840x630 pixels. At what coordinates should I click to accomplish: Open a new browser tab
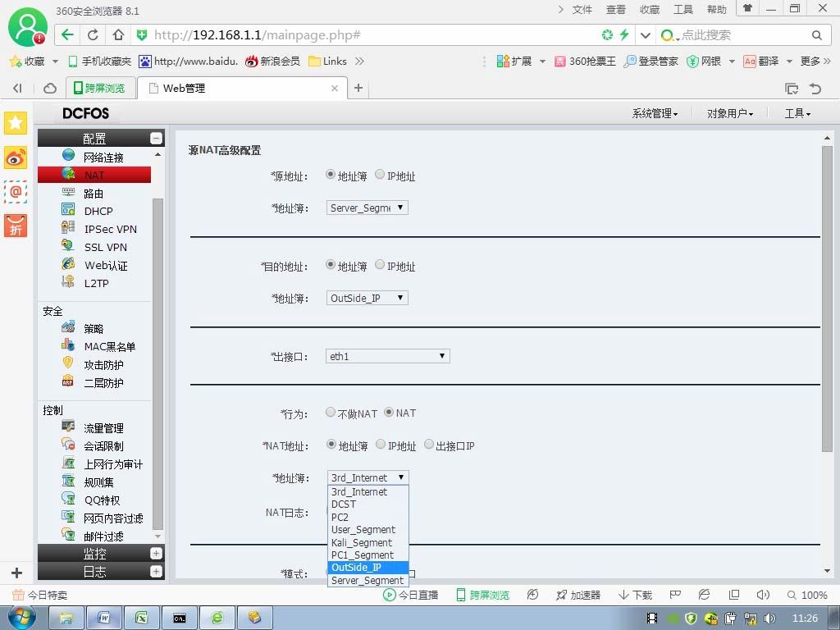click(358, 88)
